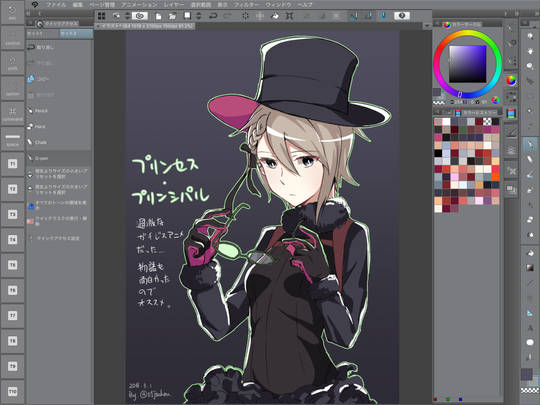Toggle the first blue snap icon in the command bar
The height and width of the screenshot is (405, 540).
click(x=354, y=16)
